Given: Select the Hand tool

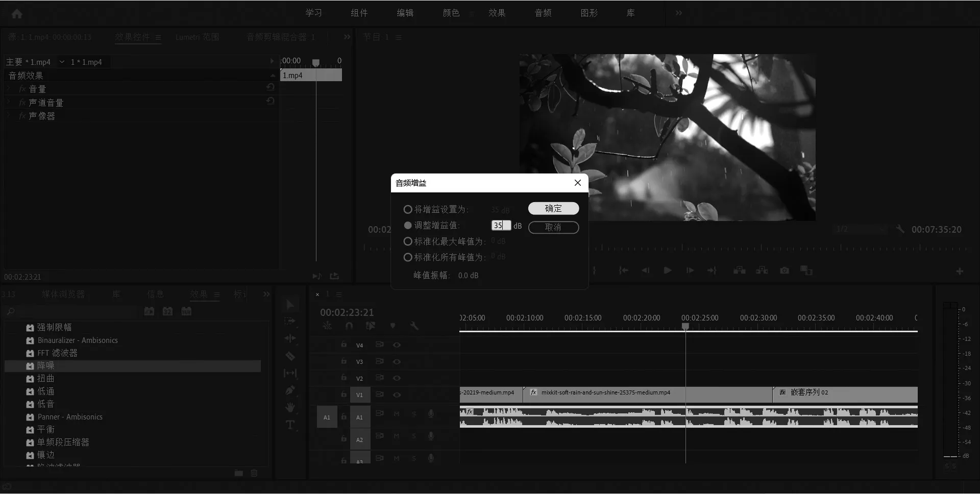Looking at the screenshot, I should 290,407.
